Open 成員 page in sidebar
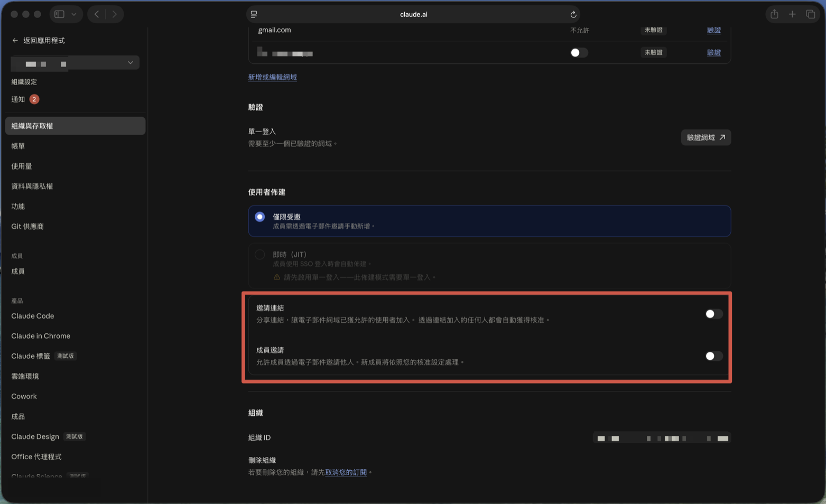 click(18, 271)
